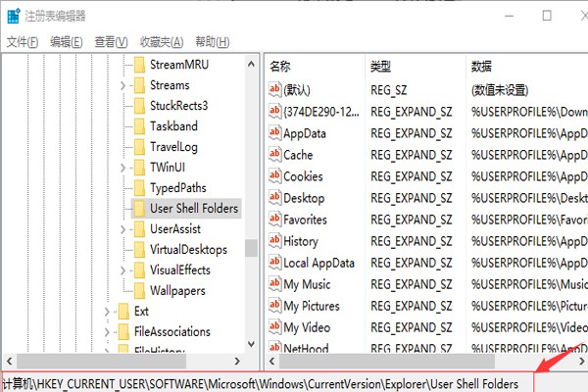The width and height of the screenshot is (588, 392).
Task: Click the Desktop value string icon
Action: pos(274,198)
